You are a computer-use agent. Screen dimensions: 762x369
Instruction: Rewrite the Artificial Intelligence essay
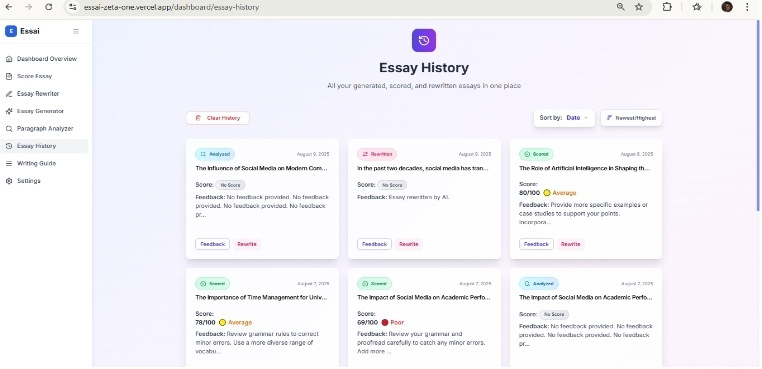click(x=571, y=244)
